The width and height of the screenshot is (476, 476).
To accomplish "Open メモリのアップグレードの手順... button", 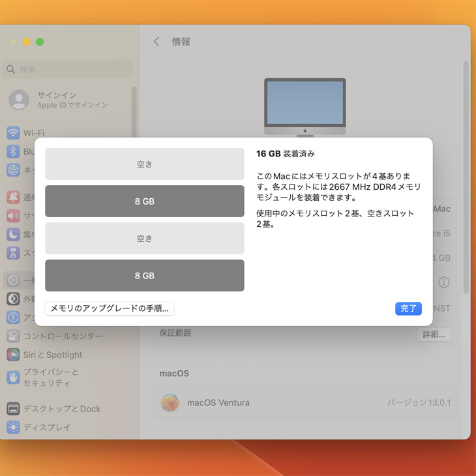I will point(110,308).
